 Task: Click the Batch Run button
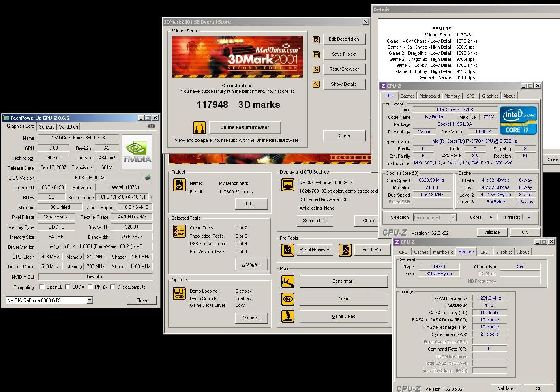[372, 250]
